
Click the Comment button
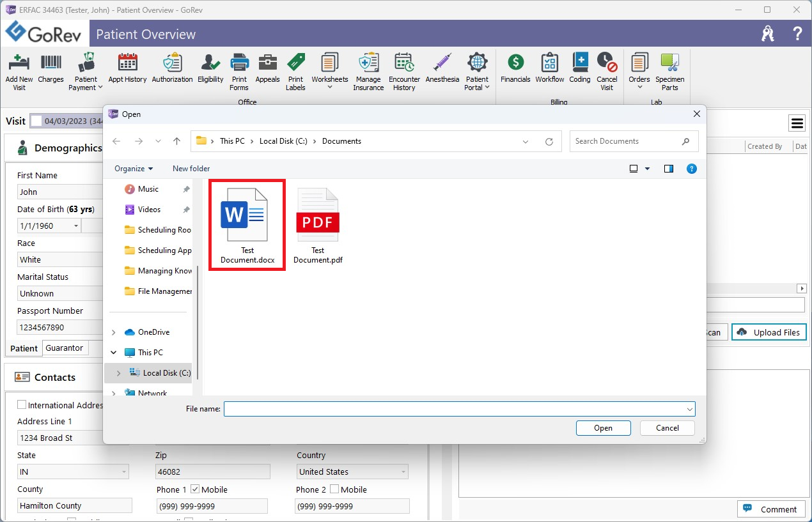pos(771,509)
